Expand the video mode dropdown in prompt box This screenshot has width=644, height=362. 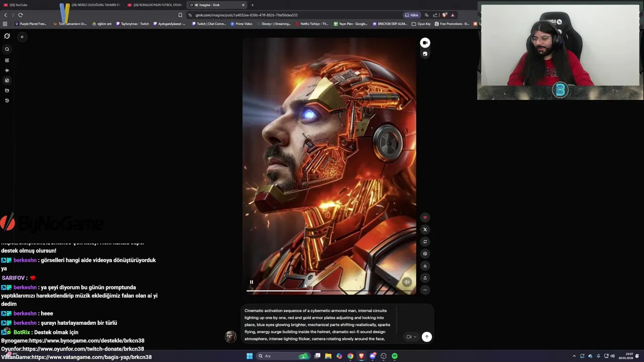pyautogui.click(x=412, y=337)
